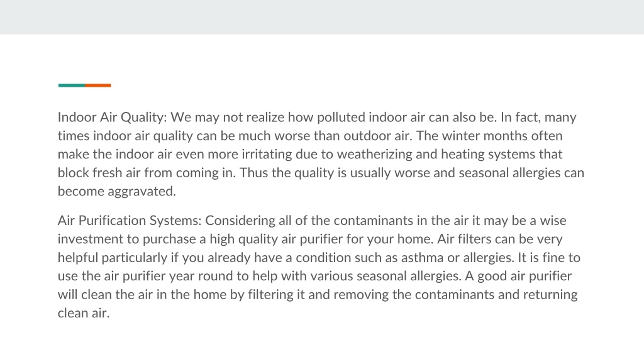Click the words 'clean air.' in last line
Screen dimensions: 644x362
(x=84, y=313)
